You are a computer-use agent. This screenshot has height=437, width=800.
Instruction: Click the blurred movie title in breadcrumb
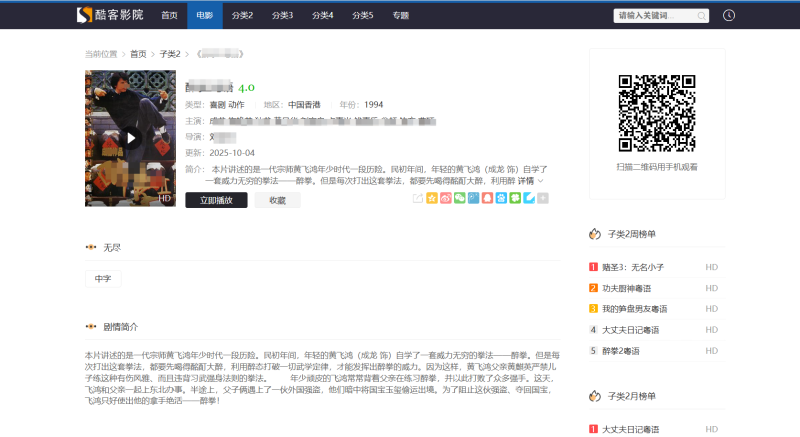[x=220, y=54]
